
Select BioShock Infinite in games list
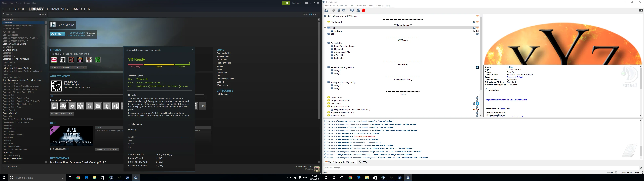tap(10, 50)
